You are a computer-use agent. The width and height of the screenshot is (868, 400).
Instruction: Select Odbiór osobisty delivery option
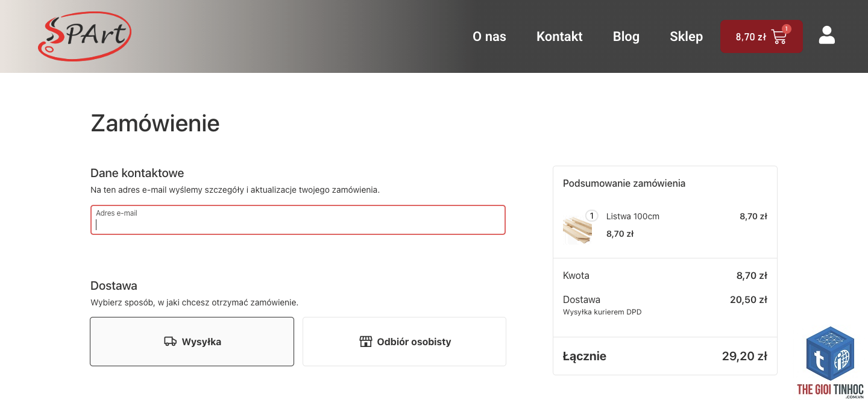[x=404, y=342]
